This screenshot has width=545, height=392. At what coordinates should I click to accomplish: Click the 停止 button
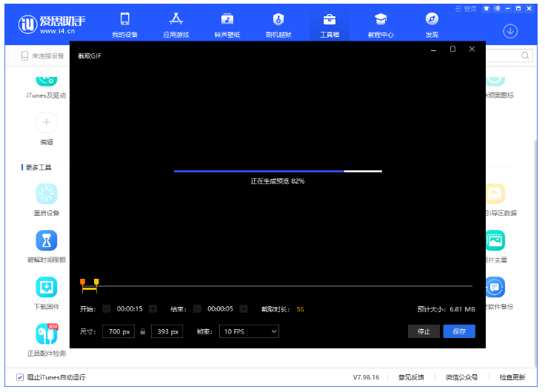tap(424, 331)
